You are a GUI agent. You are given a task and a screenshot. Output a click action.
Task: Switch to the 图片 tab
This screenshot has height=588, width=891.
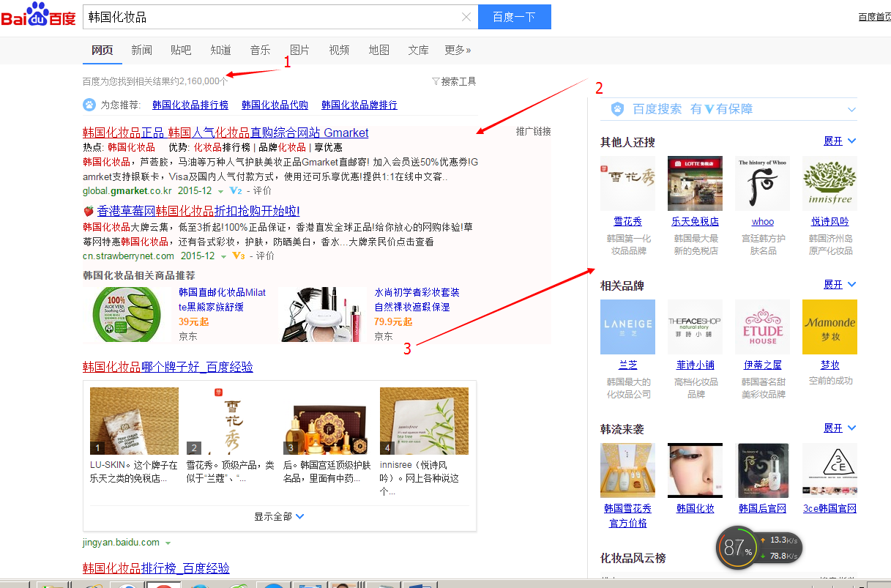299,50
